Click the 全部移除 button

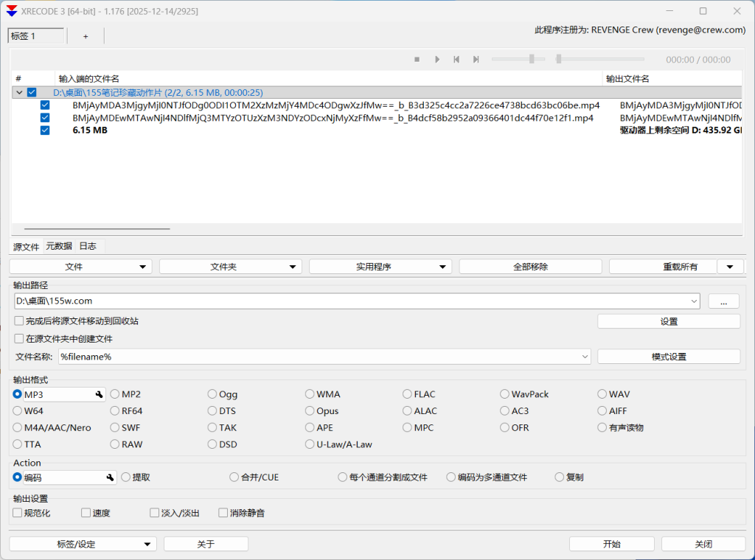(530, 267)
